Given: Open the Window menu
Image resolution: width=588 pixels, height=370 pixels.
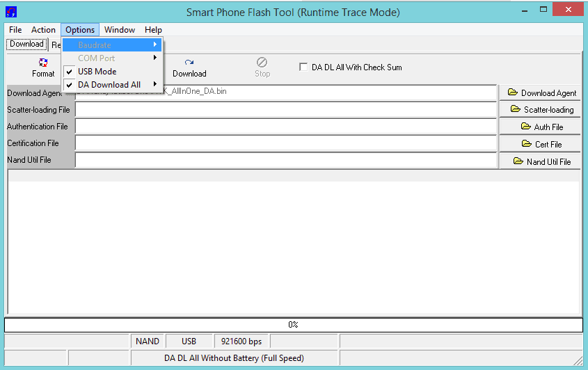Looking at the screenshot, I should pos(120,30).
